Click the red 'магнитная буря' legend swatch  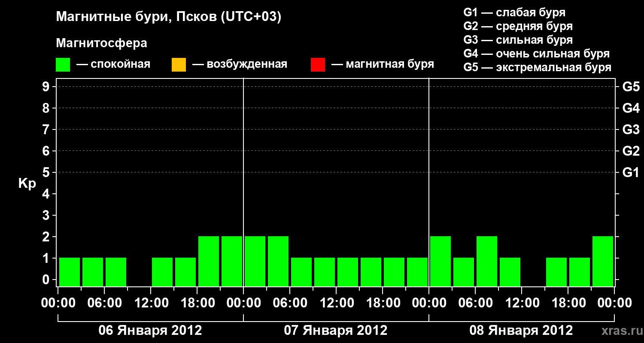pos(318,65)
